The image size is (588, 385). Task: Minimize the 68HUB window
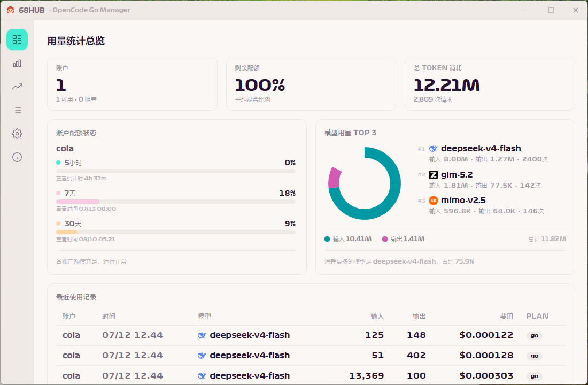pyautogui.click(x=527, y=10)
